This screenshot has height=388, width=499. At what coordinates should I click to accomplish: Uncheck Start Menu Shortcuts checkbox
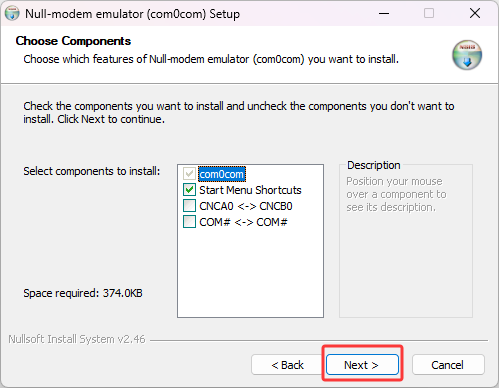coord(189,190)
